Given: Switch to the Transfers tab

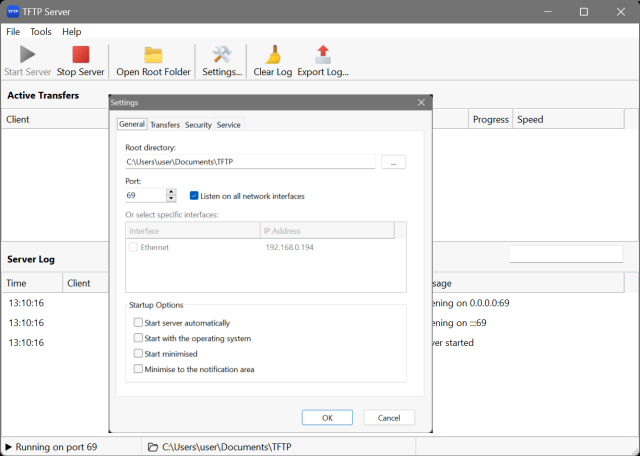Looking at the screenshot, I should pyautogui.click(x=165, y=125).
